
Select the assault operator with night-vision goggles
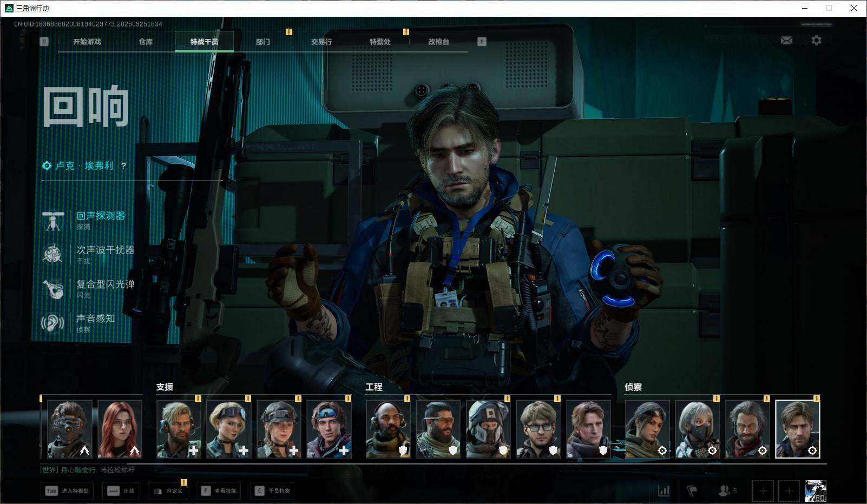click(x=70, y=429)
